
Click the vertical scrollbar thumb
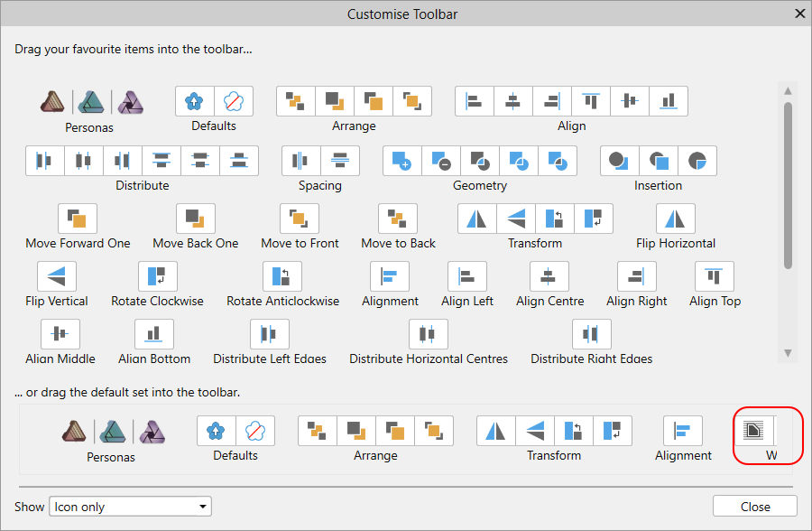[788, 185]
